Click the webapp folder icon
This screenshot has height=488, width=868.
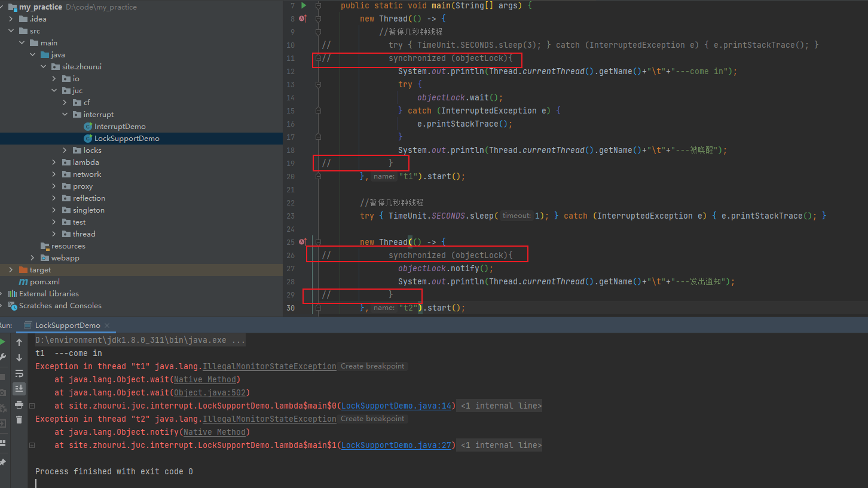[45, 258]
